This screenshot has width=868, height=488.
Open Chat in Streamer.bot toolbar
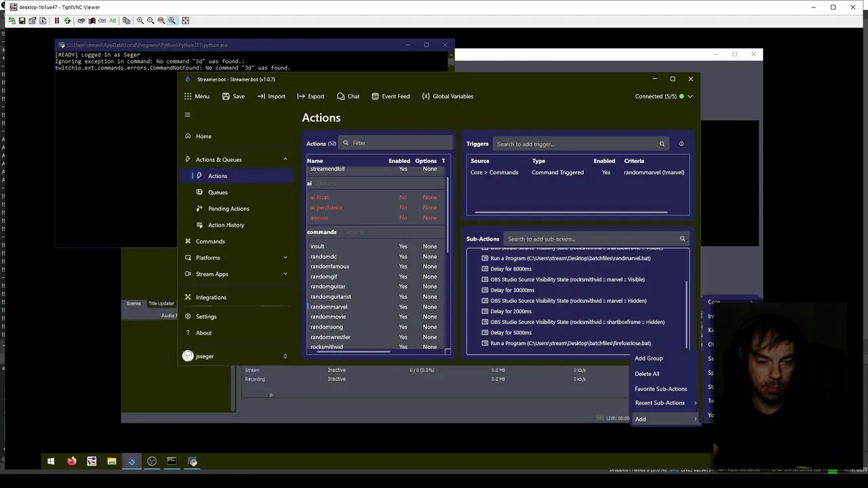[x=349, y=96]
